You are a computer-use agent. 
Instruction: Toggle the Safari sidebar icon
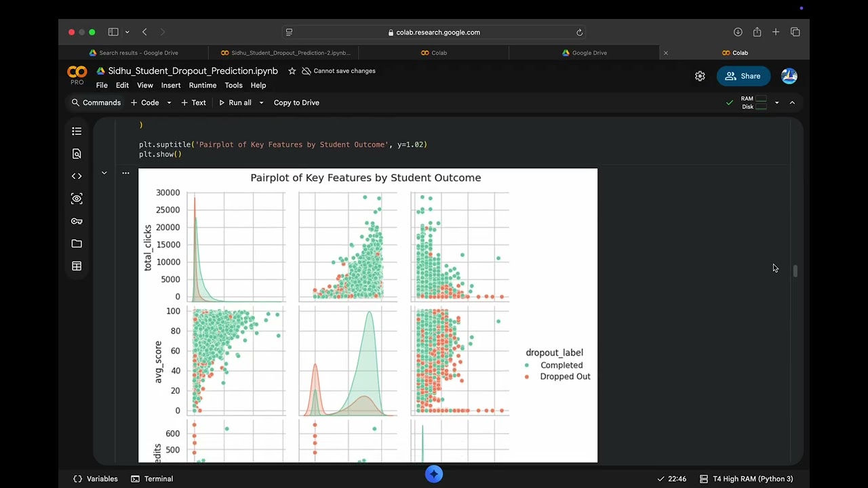pyautogui.click(x=113, y=32)
